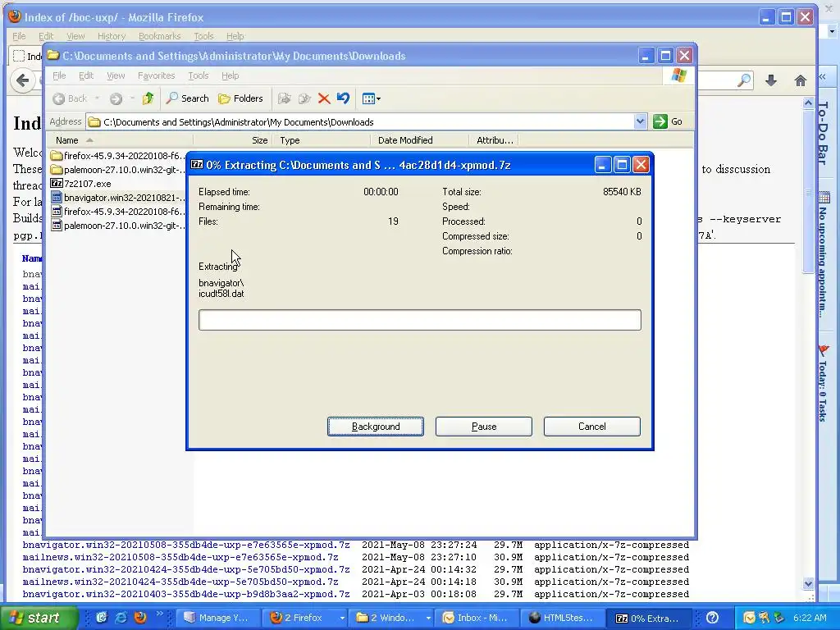Open Firefox History menu
The image size is (840, 630).
click(x=112, y=36)
